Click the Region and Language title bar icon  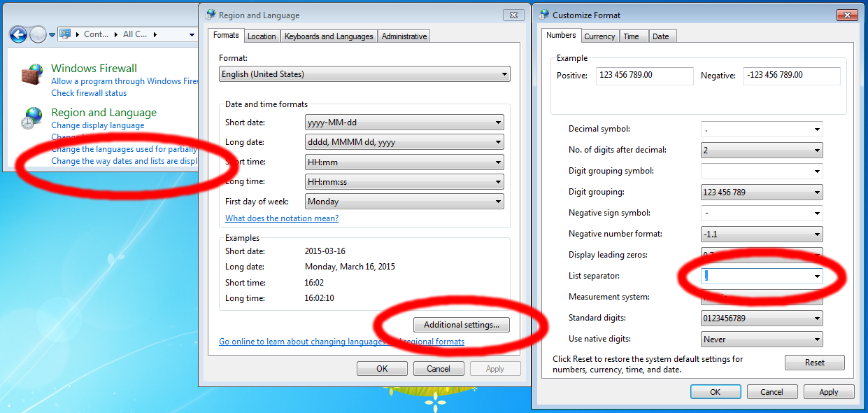pyautogui.click(x=211, y=15)
